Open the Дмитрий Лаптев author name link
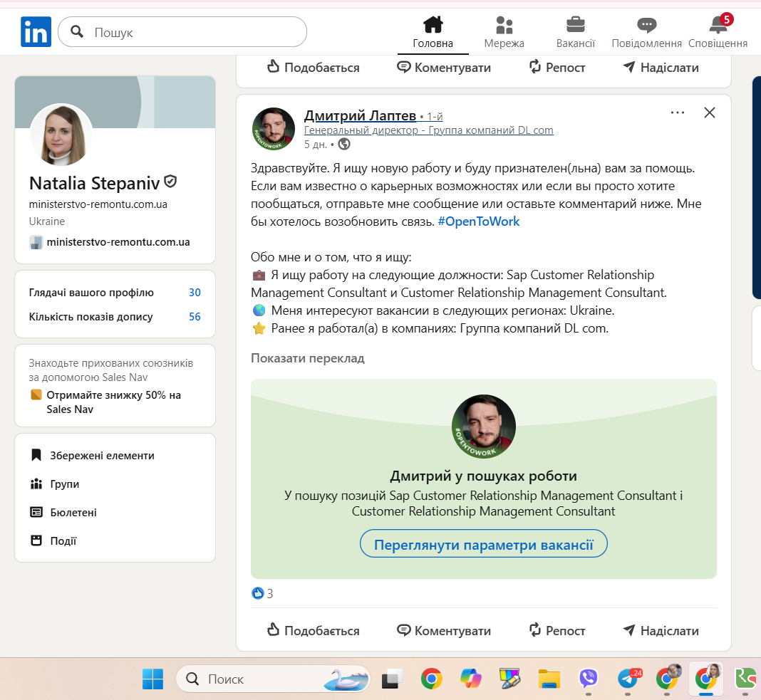The image size is (761, 700). click(360, 115)
